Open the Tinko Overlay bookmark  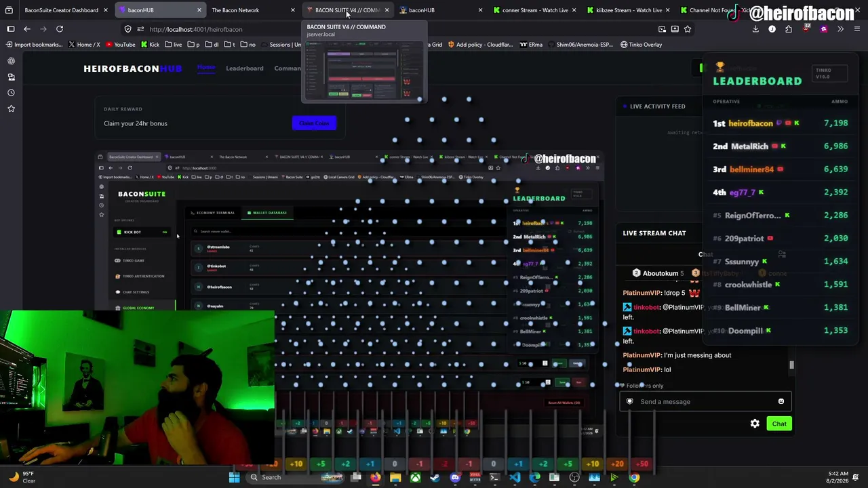[641, 45]
